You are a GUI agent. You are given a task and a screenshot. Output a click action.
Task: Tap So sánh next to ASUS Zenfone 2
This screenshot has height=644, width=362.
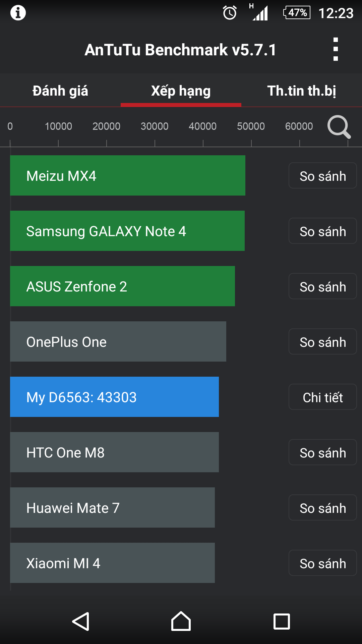[322, 286]
